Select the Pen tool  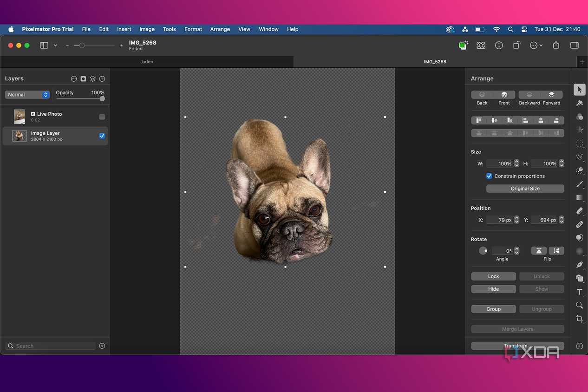(x=579, y=265)
